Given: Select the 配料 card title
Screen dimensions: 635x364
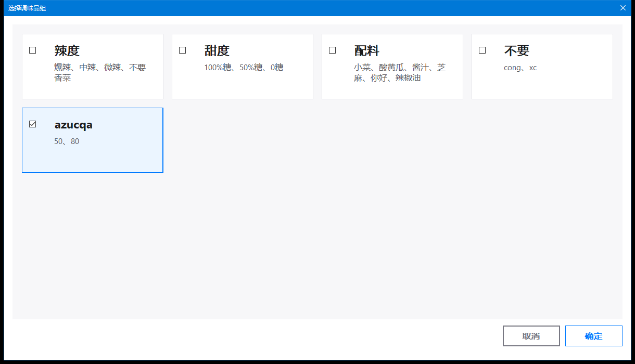Looking at the screenshot, I should [366, 51].
